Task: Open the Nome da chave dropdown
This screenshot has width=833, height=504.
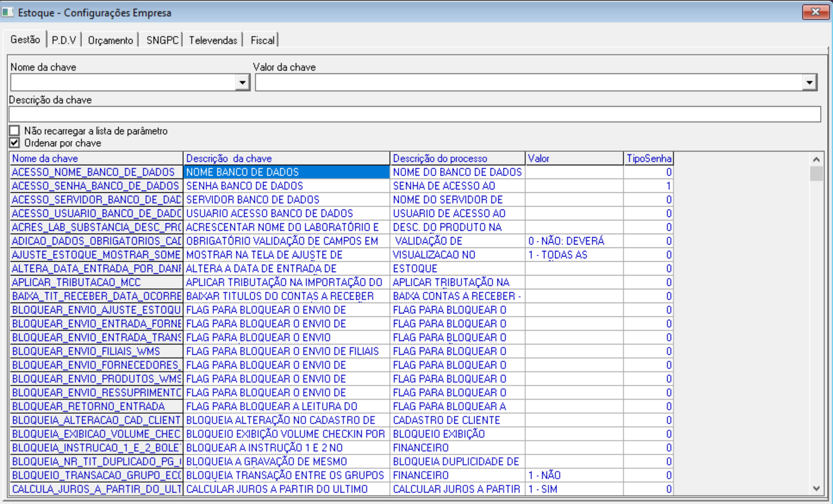Action: [x=242, y=83]
